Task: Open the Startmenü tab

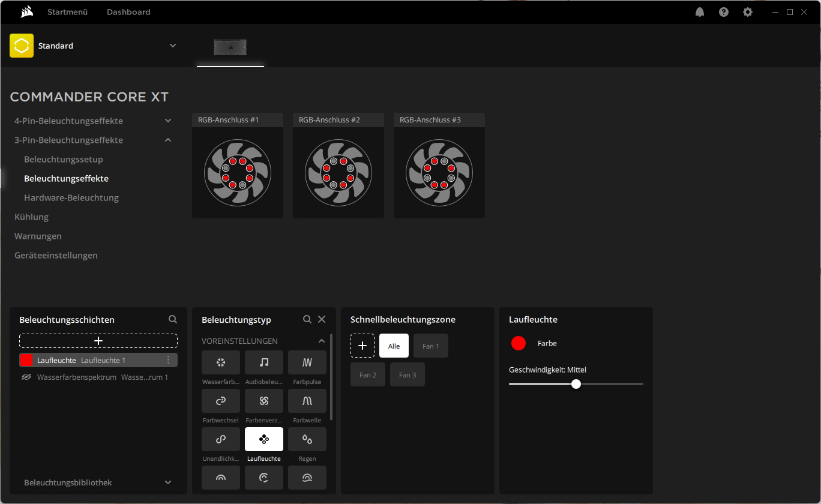Action: (x=68, y=12)
